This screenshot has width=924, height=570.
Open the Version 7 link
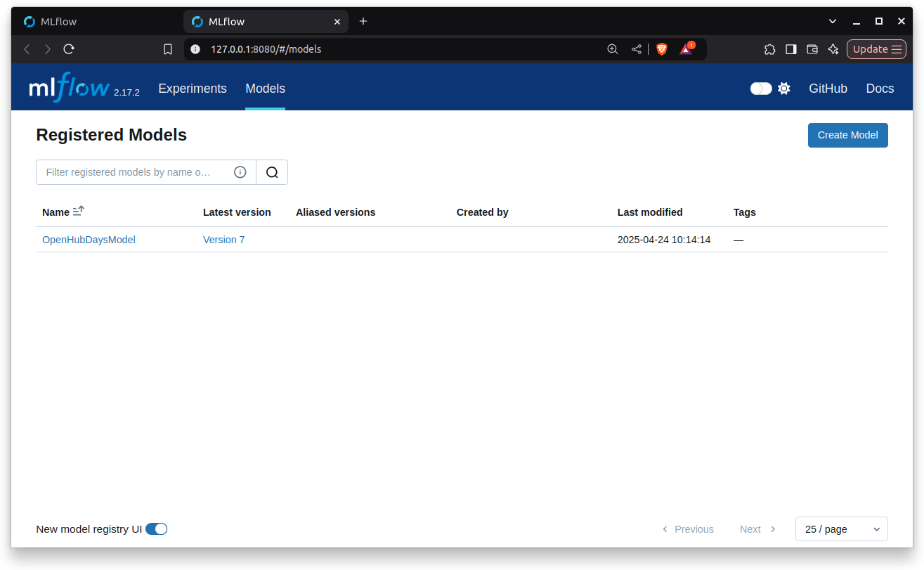click(x=224, y=240)
